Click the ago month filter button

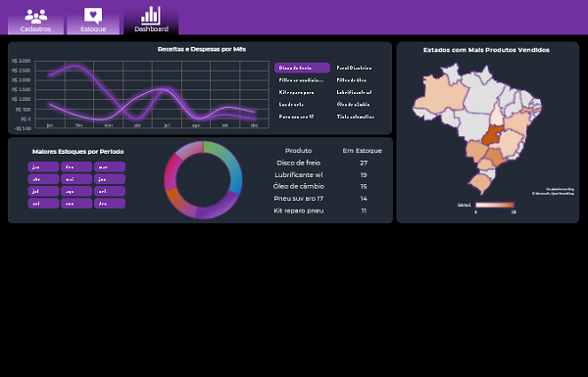(x=76, y=191)
